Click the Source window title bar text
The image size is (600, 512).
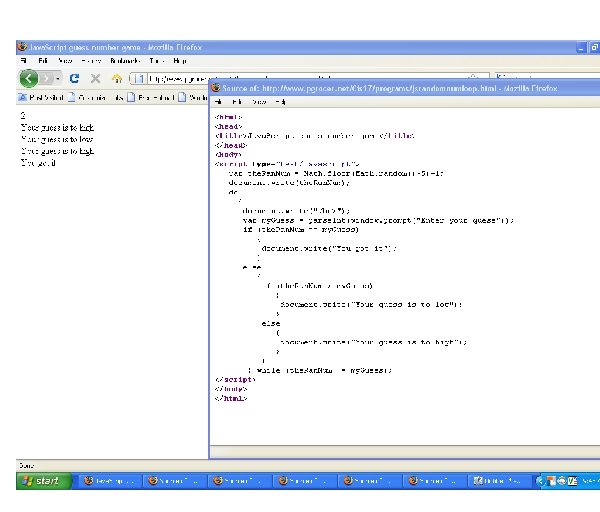pyautogui.click(x=390, y=88)
